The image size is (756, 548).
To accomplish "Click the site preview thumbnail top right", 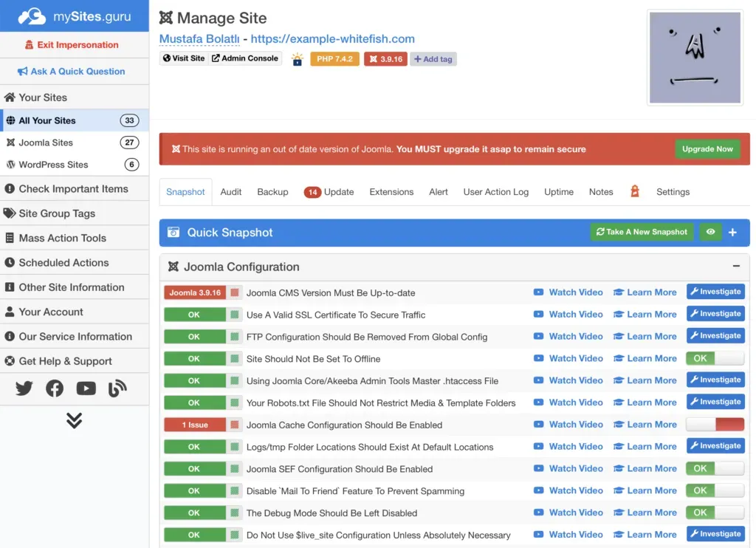I will pos(694,57).
